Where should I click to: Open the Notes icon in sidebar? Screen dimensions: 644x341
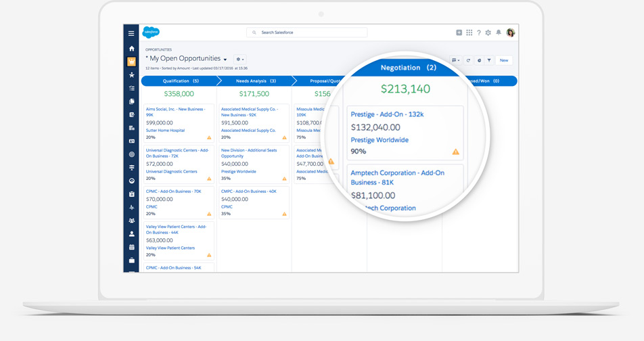[x=131, y=114]
